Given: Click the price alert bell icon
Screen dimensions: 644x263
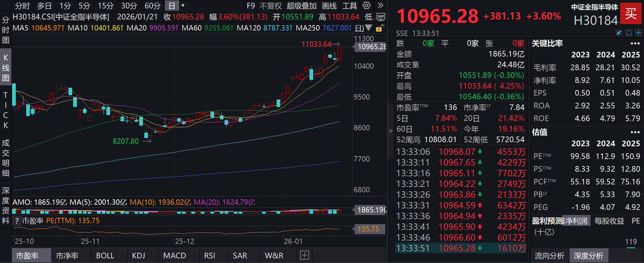Looking at the screenshot, I should (x=629, y=32).
